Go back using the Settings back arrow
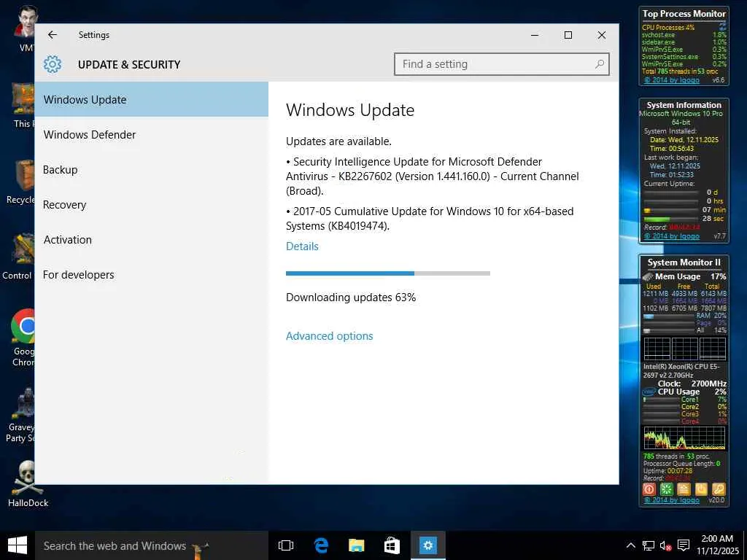Screen dimensions: 747x560 [53, 35]
